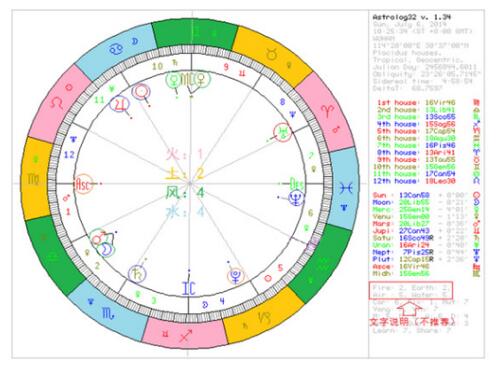504x370 pixels.
Task: Click the air element count '风: 4'
Action: coord(184,193)
